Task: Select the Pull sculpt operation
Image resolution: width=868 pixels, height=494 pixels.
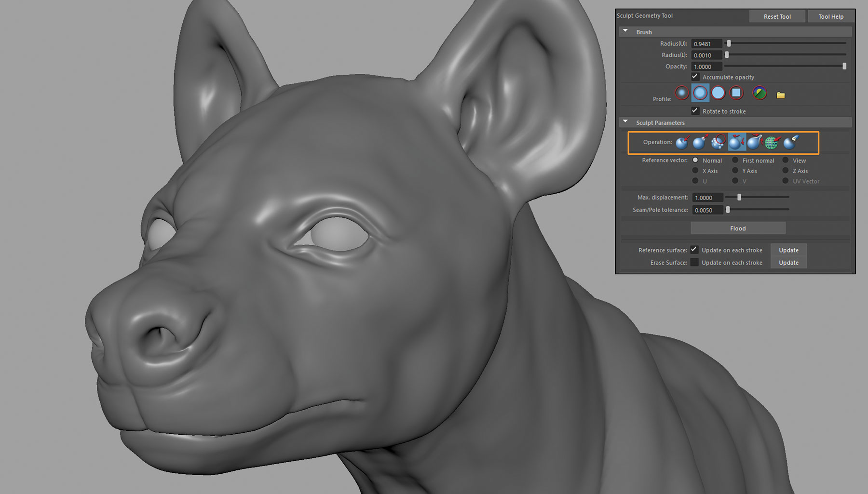Action: pos(700,142)
